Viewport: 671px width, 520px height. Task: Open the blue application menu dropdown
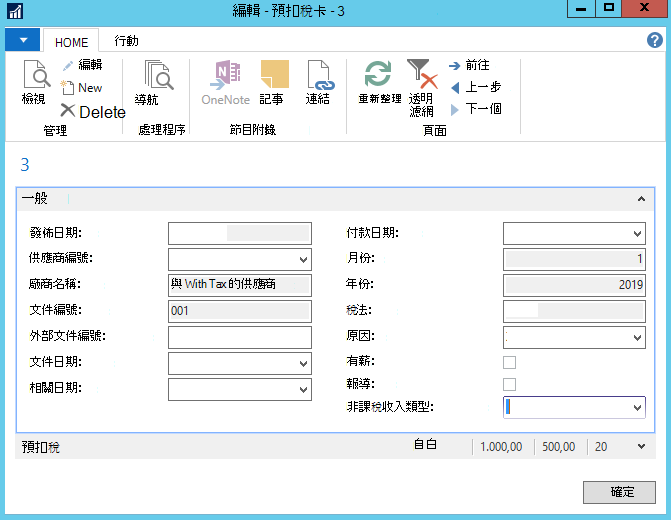(x=23, y=40)
